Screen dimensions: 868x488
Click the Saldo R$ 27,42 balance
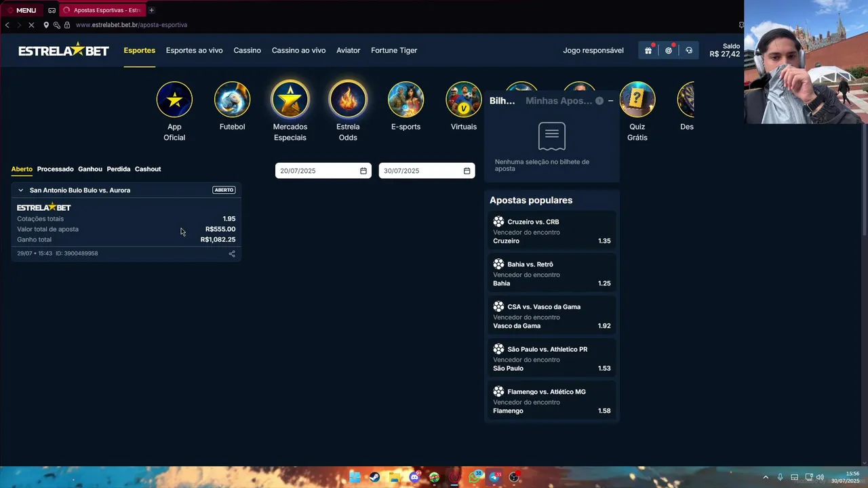click(725, 50)
